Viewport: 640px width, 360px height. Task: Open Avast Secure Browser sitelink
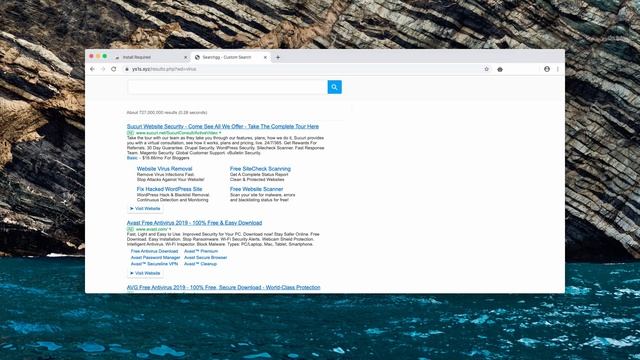coord(205,258)
